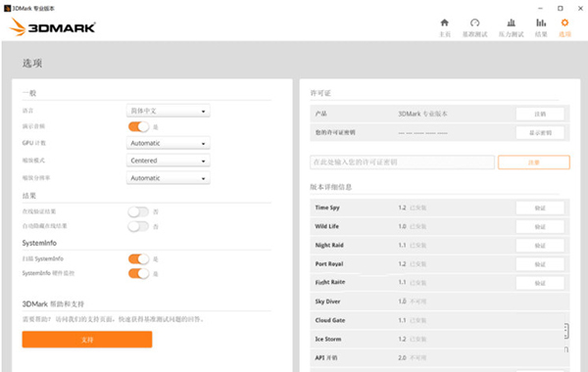Click the 验证 button for Time Spy
Viewport: 588px width, 372px height.
click(x=540, y=208)
